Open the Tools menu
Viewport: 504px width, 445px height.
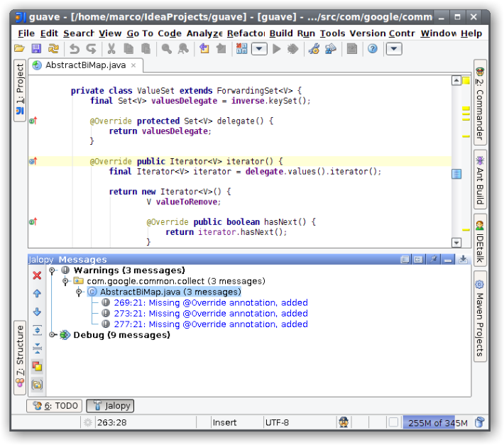pyautogui.click(x=332, y=33)
